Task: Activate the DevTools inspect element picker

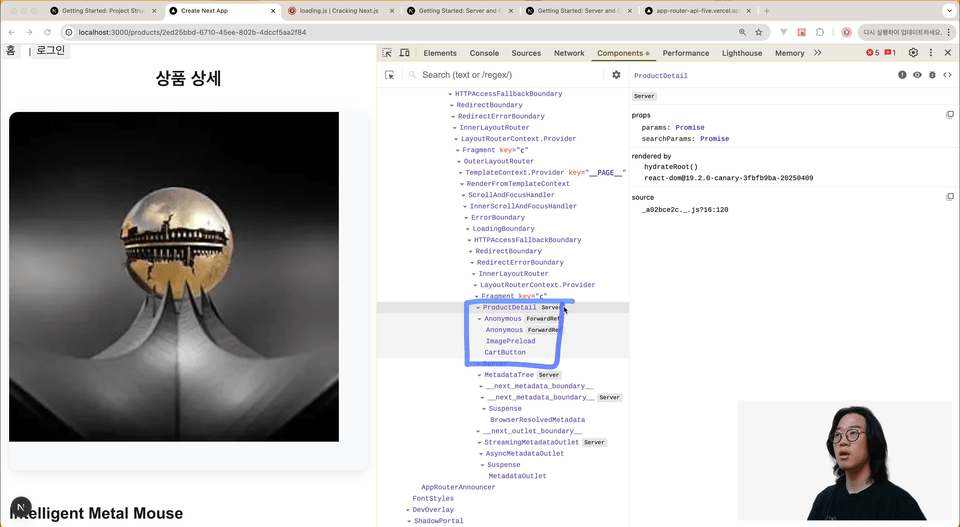Action: point(387,53)
